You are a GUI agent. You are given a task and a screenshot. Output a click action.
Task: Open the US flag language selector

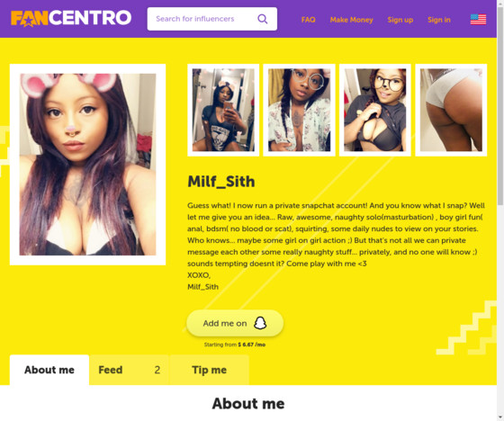(x=478, y=19)
